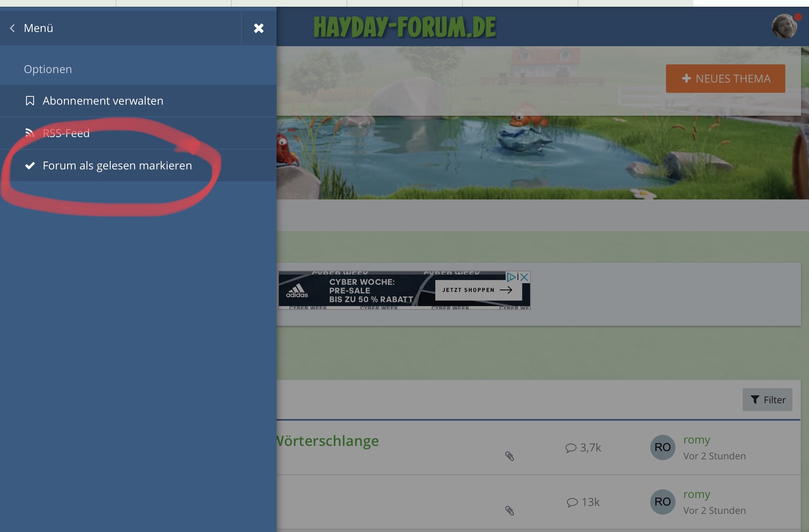Screen dimensions: 809x532
Task: Click the RSS-Feed icon
Action: (x=30, y=133)
